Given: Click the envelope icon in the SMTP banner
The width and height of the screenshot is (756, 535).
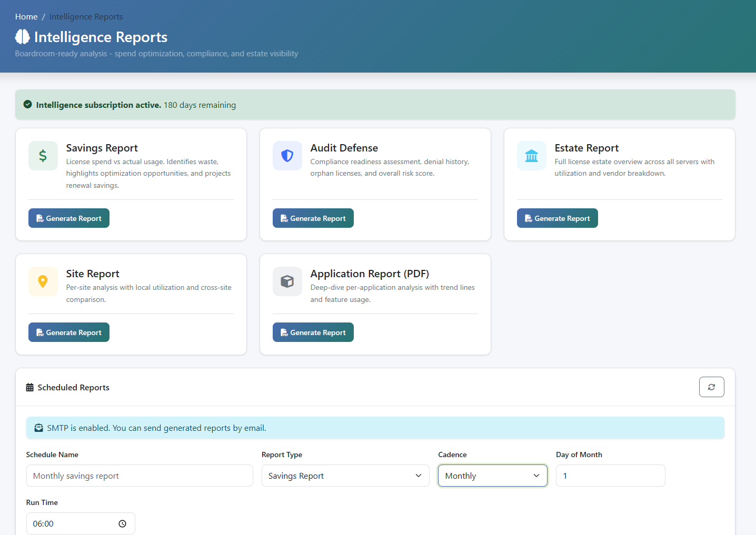Looking at the screenshot, I should (x=38, y=428).
